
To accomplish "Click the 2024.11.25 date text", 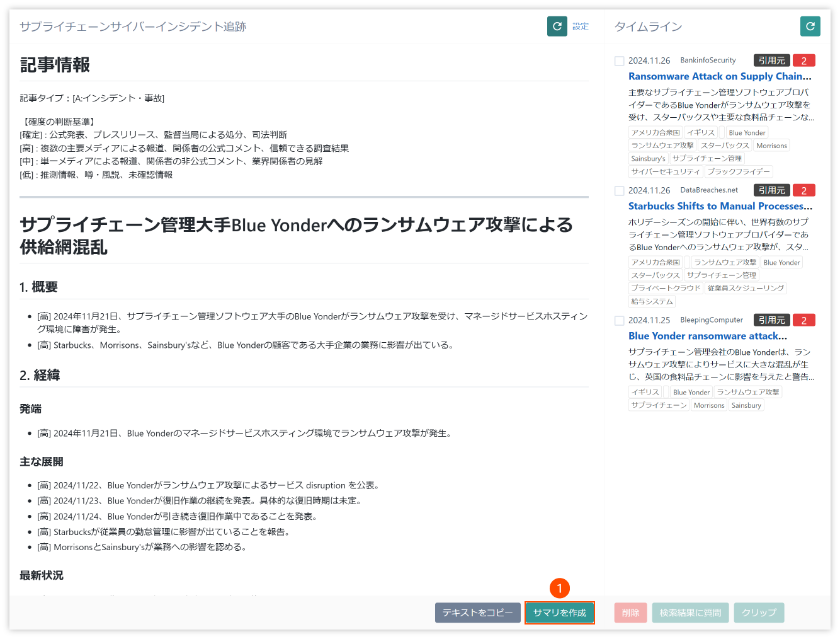I will pos(649,320).
